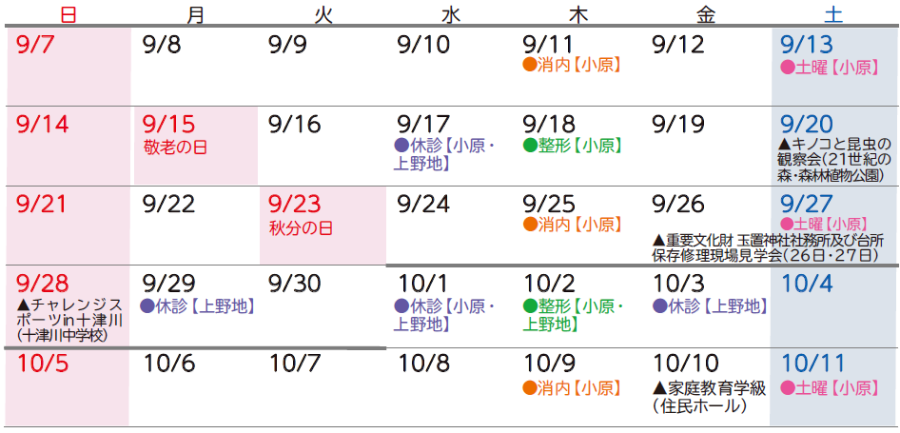Select the 日 Sunday column header

tap(68, 14)
